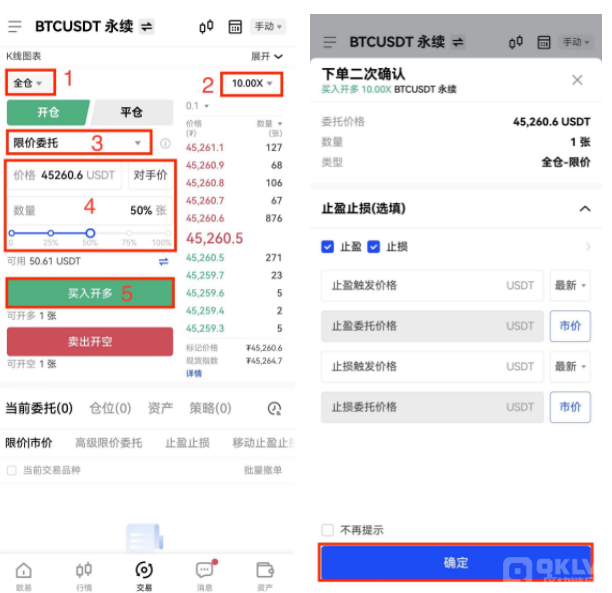Expand the 限价委托 order type dropdown
The image size is (612, 593).
pos(78,143)
